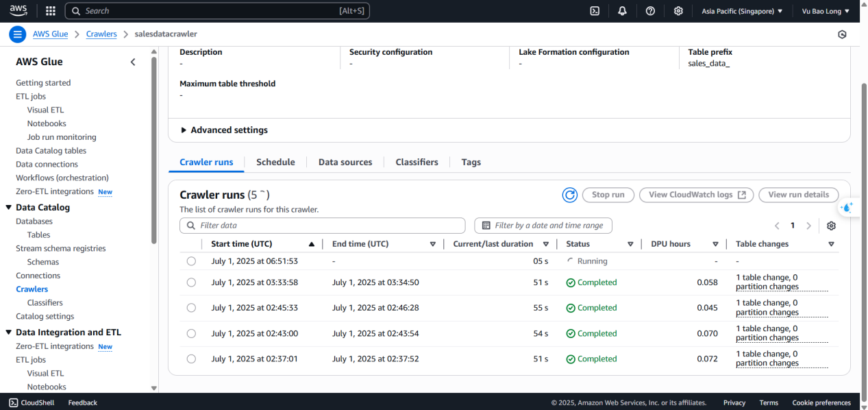Screen dimensions: 868x410
Task: Open Job run monitoring in sidebar
Action: coord(62,137)
